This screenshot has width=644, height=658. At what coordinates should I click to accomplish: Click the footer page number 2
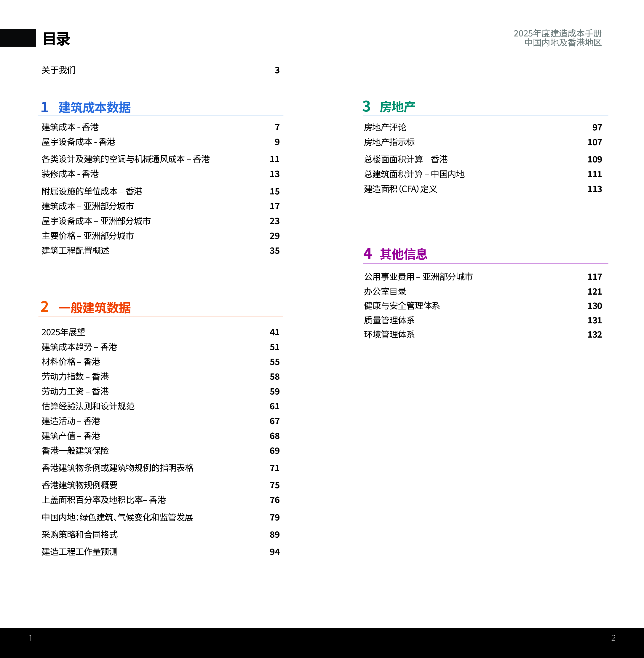(613, 638)
